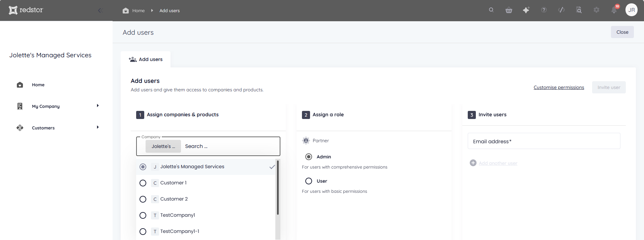
Task: Select the TestCompany1 radio button
Action: click(143, 215)
